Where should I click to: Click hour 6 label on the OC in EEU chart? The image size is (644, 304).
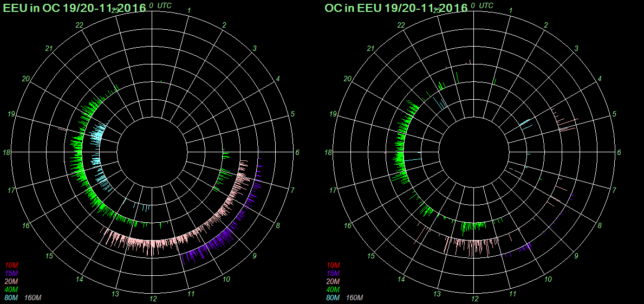click(619, 153)
